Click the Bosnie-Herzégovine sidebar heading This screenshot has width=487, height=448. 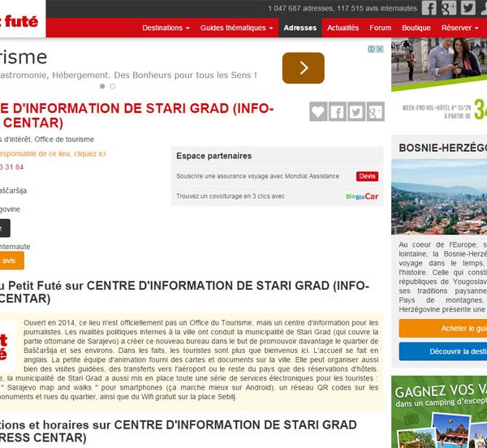click(x=442, y=148)
